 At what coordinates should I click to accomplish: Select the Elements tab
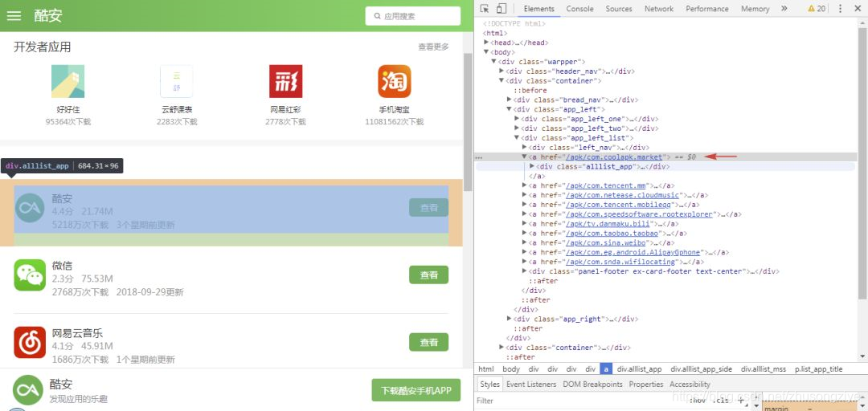pyautogui.click(x=538, y=8)
